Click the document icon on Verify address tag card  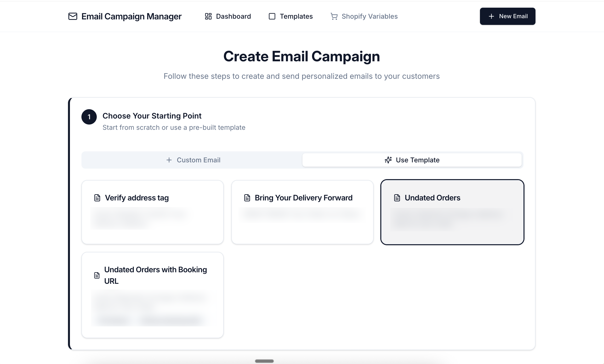97,198
